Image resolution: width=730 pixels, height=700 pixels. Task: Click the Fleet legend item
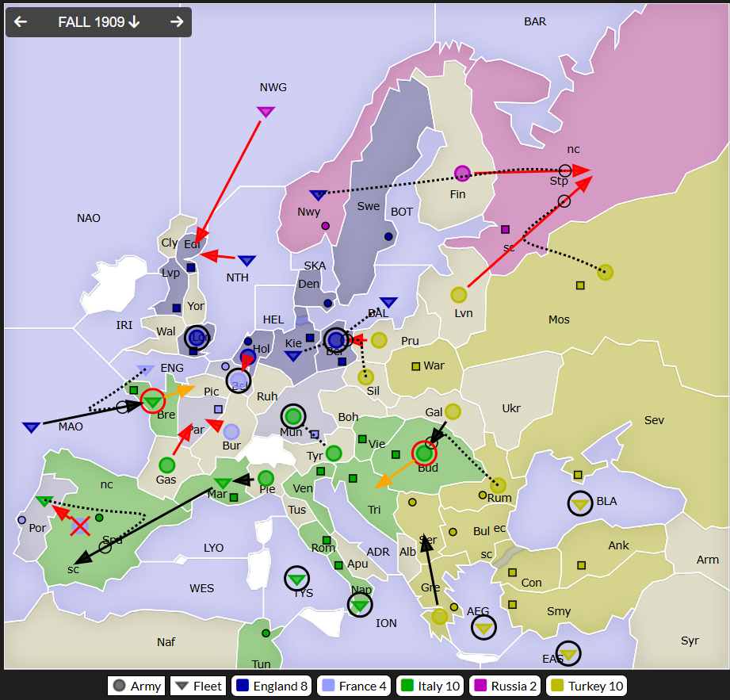pyautogui.click(x=198, y=686)
